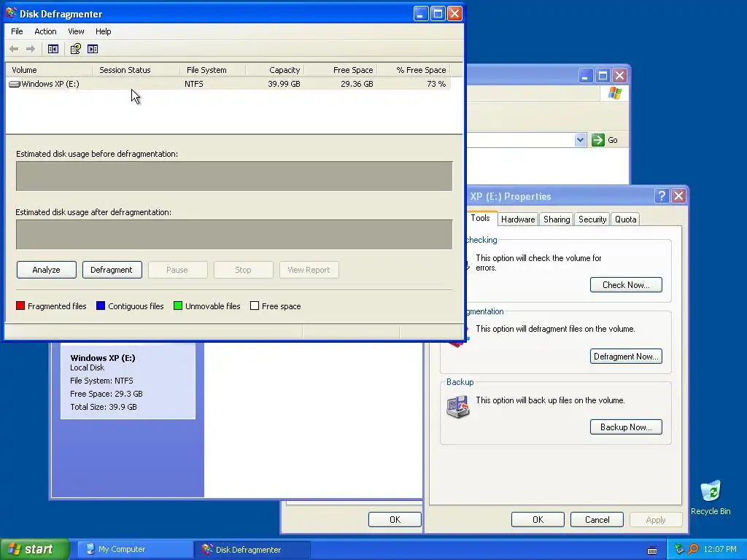The image size is (747, 560).
Task: Click the action pane toolbar icon
Action: point(93,49)
